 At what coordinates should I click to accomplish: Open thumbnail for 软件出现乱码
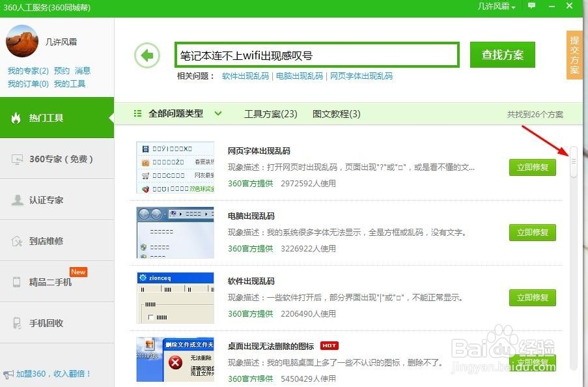click(175, 298)
